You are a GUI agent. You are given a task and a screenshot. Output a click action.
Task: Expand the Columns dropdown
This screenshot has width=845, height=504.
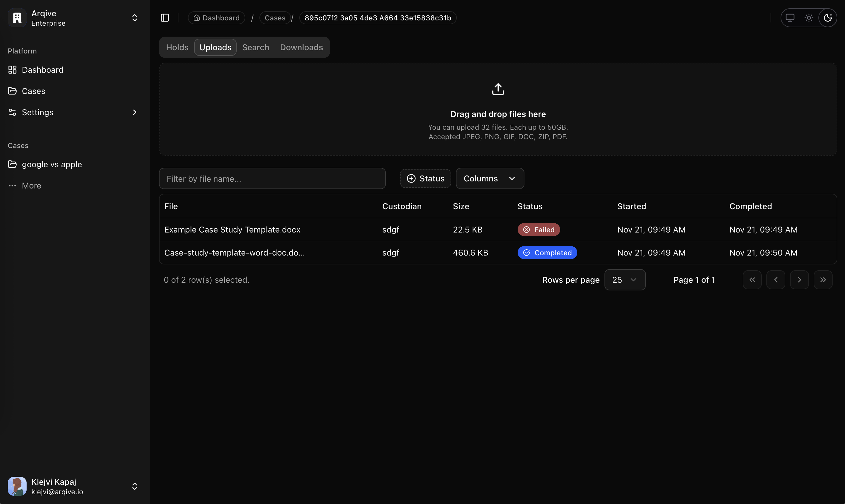coord(489,178)
